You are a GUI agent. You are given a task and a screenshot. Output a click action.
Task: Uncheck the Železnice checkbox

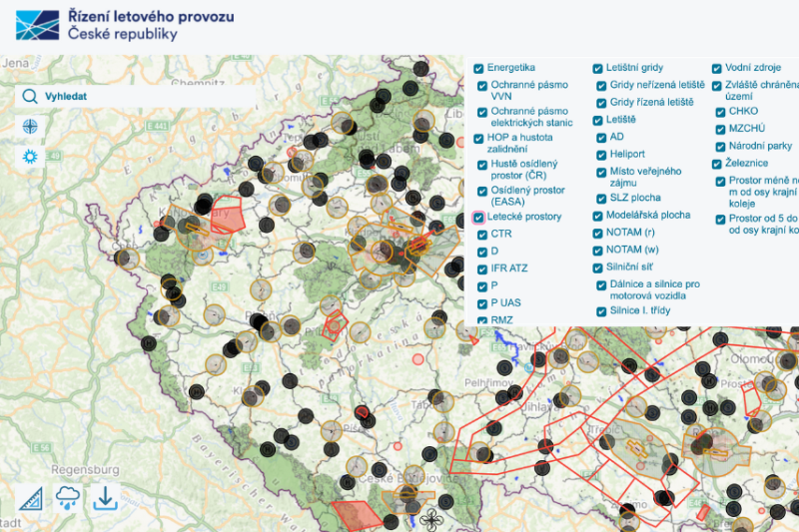[717, 164]
